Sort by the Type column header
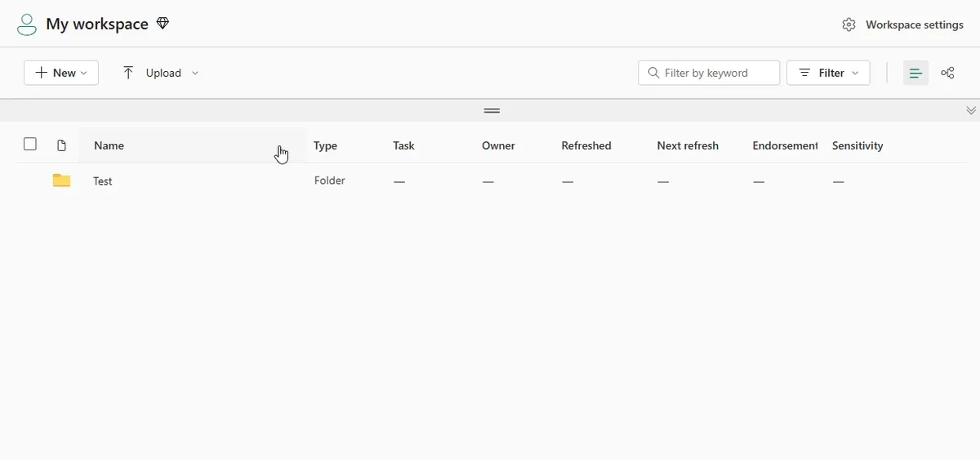Screen dimensions: 980x460 pos(325,145)
